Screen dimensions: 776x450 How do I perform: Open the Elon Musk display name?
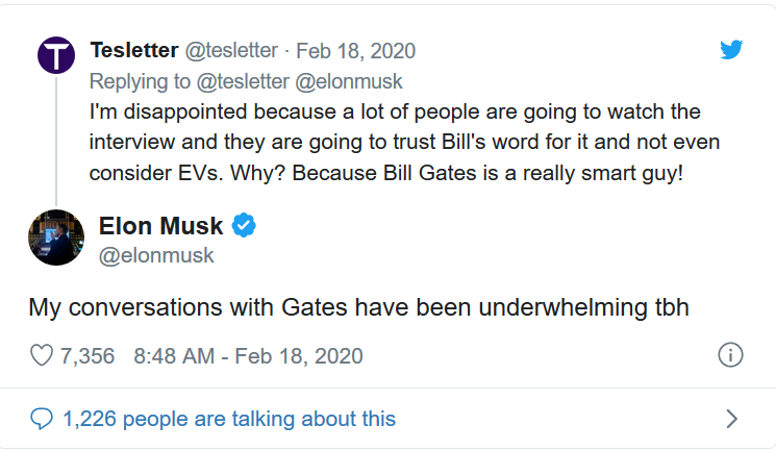tap(162, 226)
